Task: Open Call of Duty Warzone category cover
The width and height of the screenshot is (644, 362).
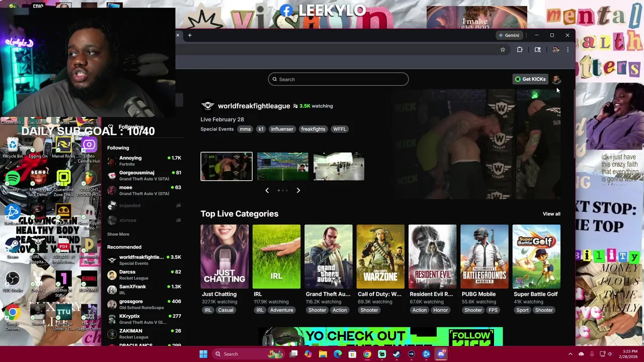Action: coord(380,257)
